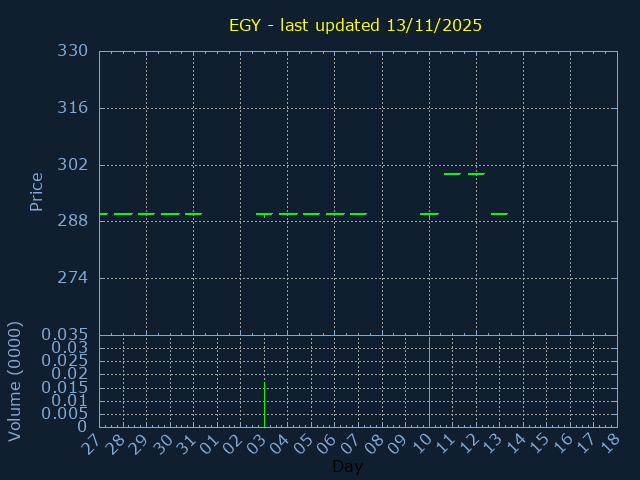Click the 330 price tick label
Image resolution: width=640 pixels, height=480 pixels.
click(72, 51)
